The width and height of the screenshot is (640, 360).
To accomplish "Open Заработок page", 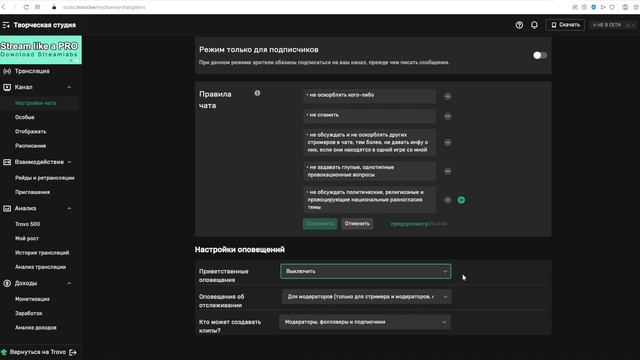I will tap(29, 313).
